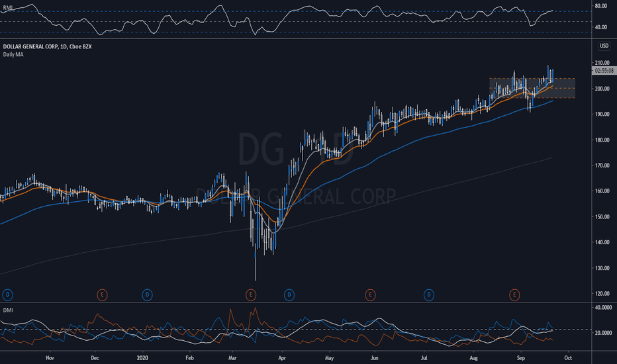Click the Feb label on time axis
The image size is (617, 364).
click(x=189, y=358)
